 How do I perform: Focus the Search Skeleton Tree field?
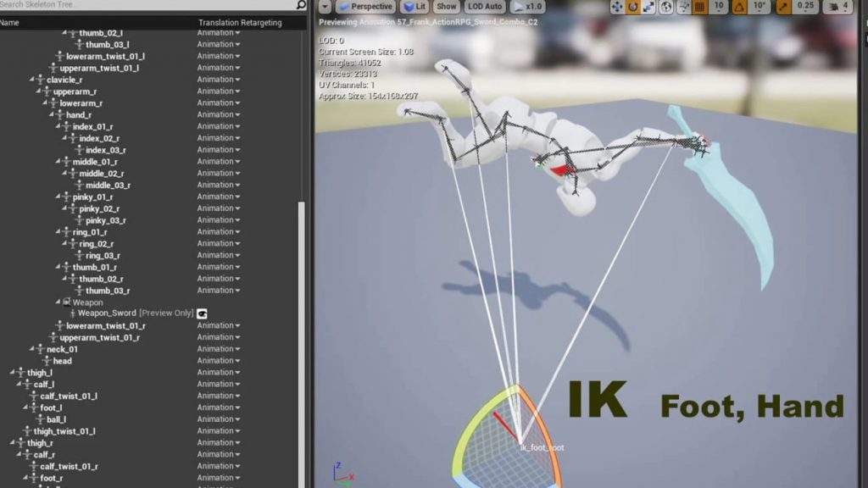147,4
